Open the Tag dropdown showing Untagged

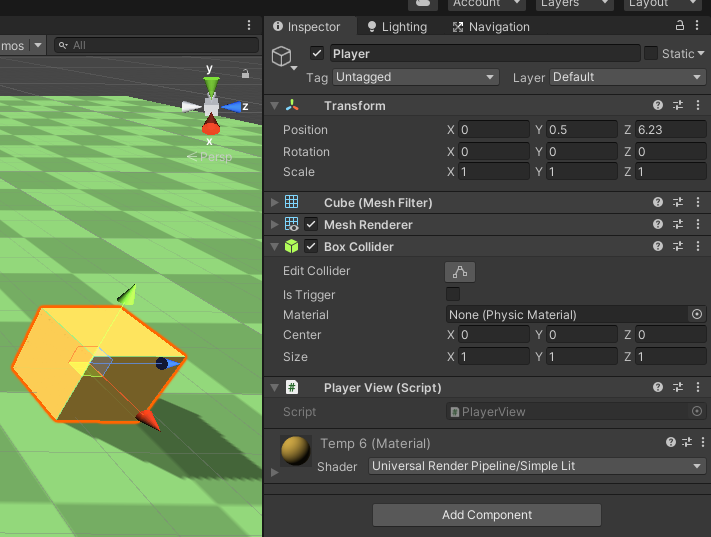415,77
